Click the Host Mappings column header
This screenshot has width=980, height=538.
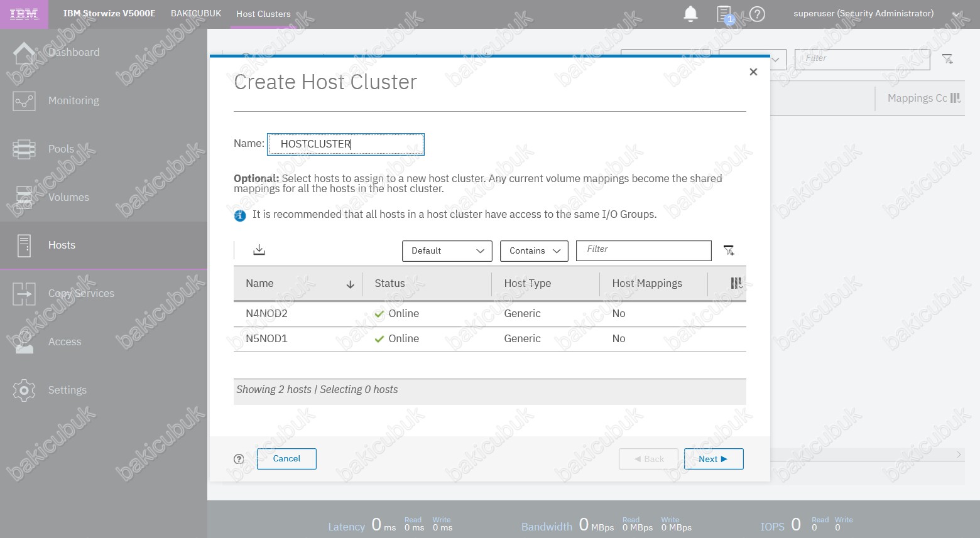click(647, 284)
